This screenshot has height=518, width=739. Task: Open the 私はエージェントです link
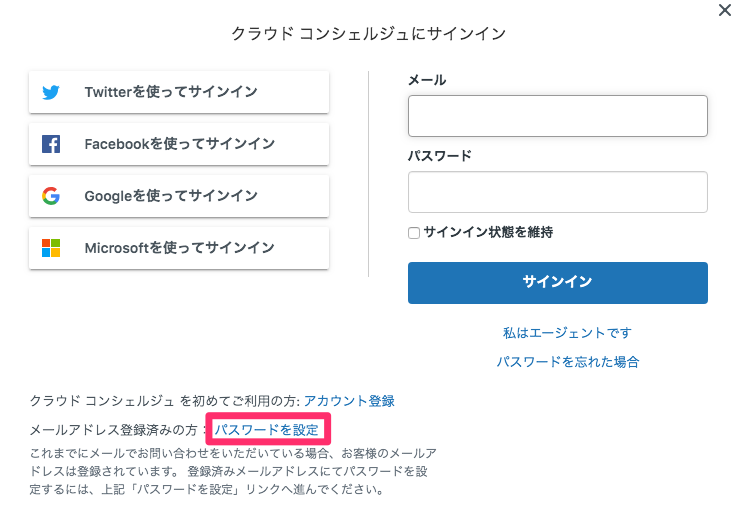(567, 333)
